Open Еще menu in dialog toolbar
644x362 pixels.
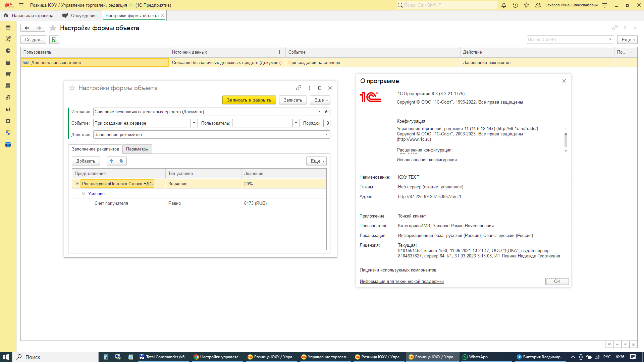[320, 100]
